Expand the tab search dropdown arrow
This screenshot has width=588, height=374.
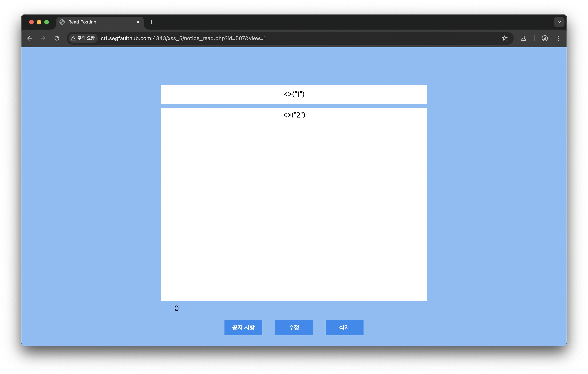tap(559, 22)
